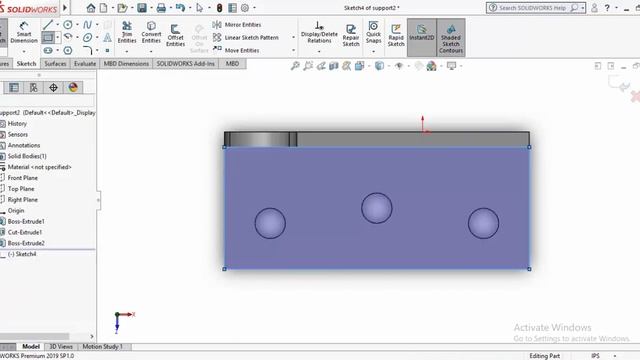Open Display/Delete Relations

click(x=319, y=32)
